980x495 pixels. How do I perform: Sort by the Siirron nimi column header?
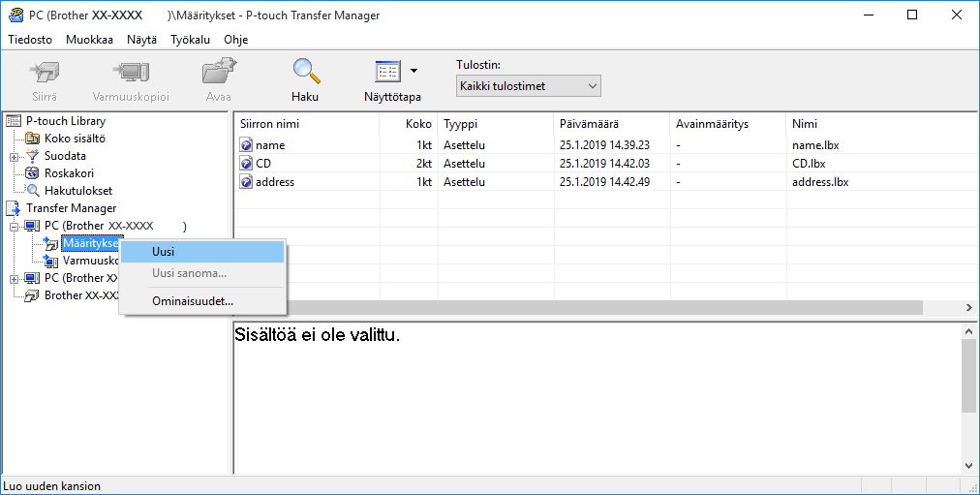pos(307,124)
